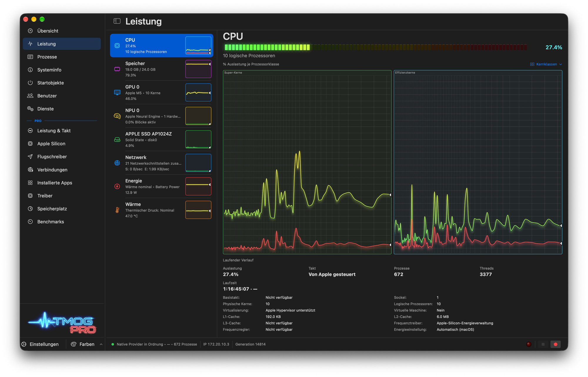Image resolution: width=588 pixels, height=377 pixels.
Task: Open the Übersicht page
Action: [x=62, y=31]
